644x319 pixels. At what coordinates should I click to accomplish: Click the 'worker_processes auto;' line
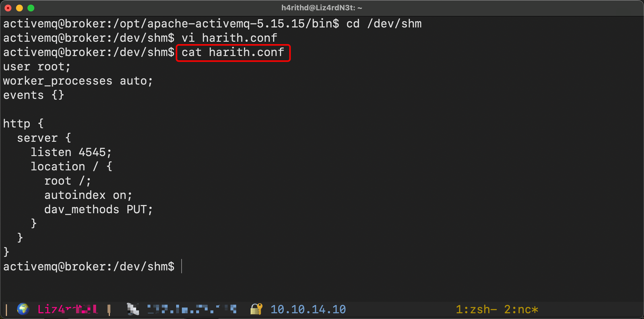click(x=78, y=81)
